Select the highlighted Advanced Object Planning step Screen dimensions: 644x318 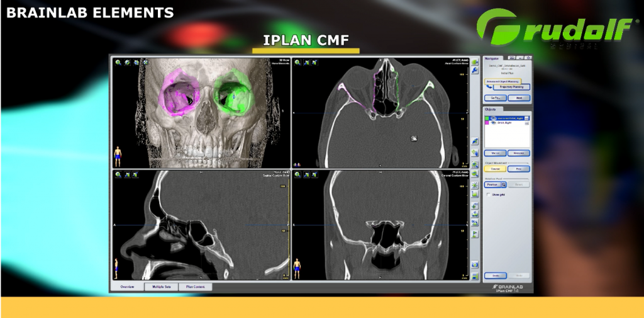tap(503, 81)
